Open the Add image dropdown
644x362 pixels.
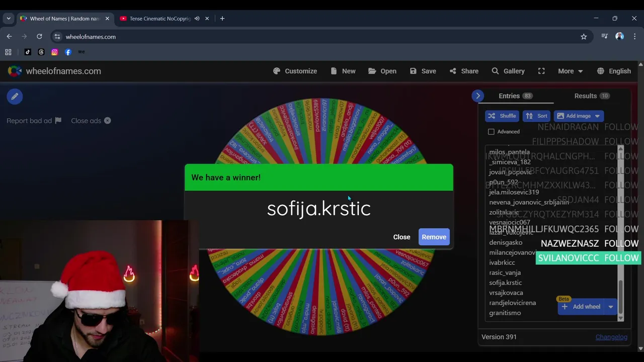click(579, 116)
